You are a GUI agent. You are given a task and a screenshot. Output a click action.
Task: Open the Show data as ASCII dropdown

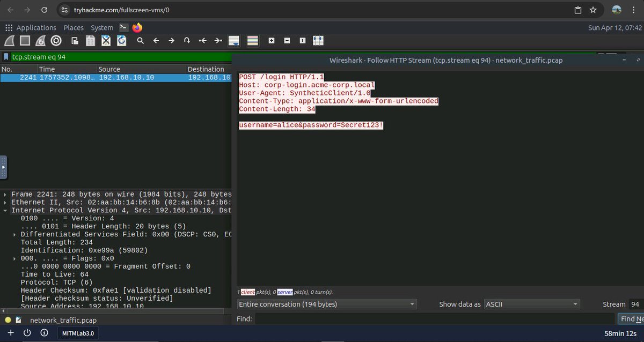point(532,304)
